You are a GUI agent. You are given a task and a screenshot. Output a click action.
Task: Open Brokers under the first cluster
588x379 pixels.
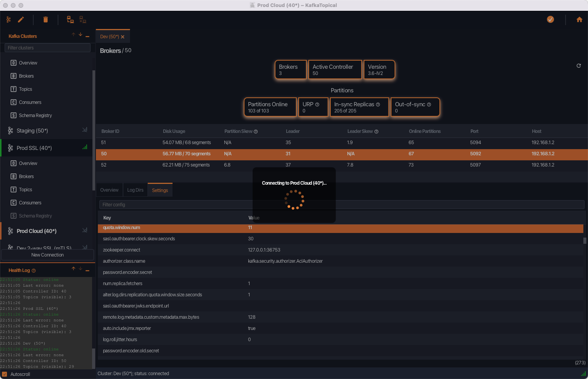tap(26, 76)
